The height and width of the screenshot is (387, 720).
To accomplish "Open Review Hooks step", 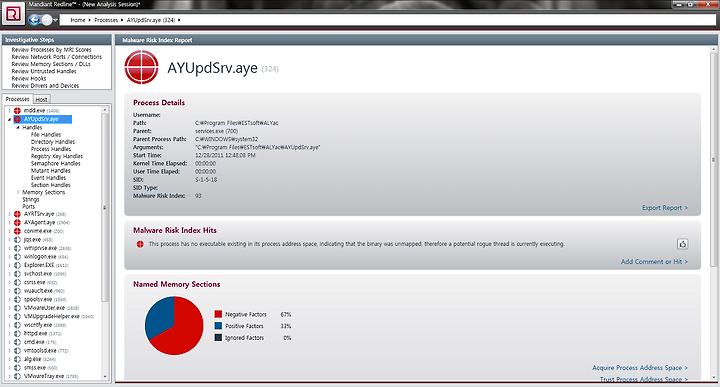I will (29, 79).
